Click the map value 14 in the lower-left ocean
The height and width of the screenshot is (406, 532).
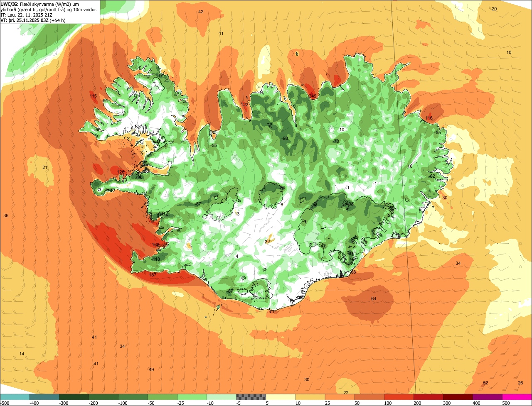coord(22,354)
